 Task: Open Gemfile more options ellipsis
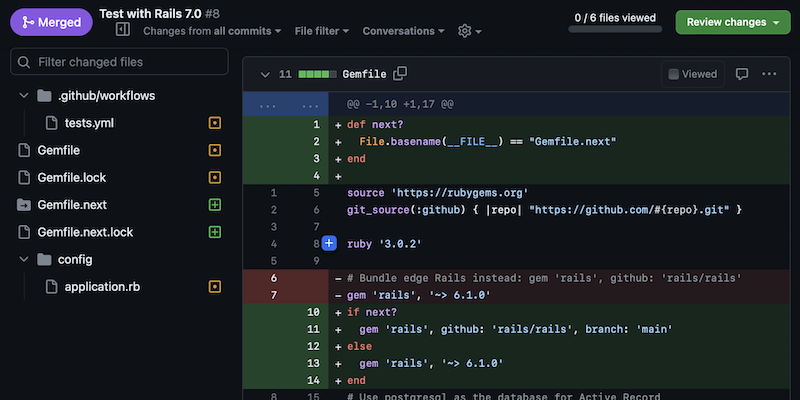[x=769, y=74]
